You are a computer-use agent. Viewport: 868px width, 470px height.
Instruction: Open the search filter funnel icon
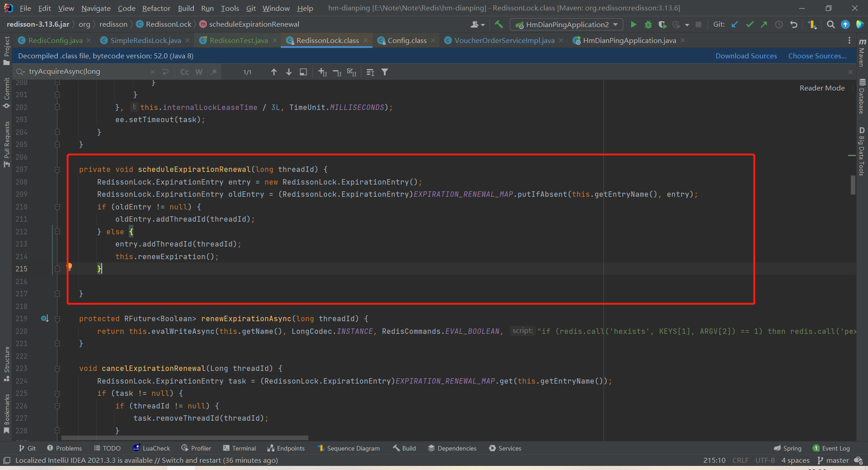pos(385,72)
